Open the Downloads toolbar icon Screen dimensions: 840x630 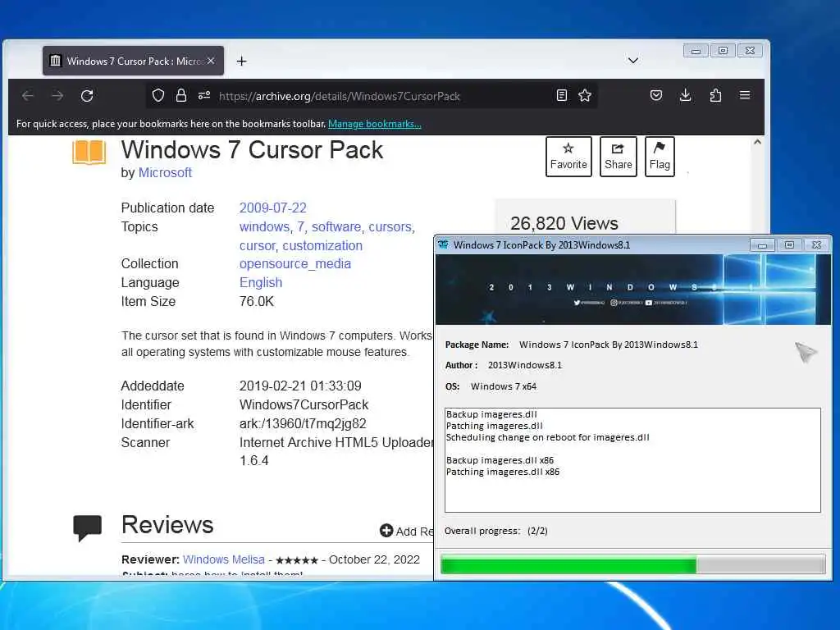pyautogui.click(x=685, y=95)
